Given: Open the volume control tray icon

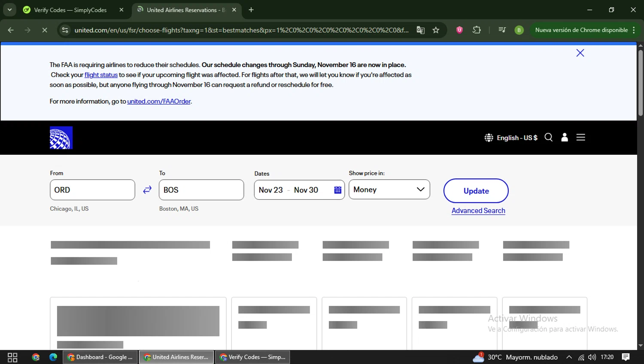Looking at the screenshot, I should (x=592, y=357).
